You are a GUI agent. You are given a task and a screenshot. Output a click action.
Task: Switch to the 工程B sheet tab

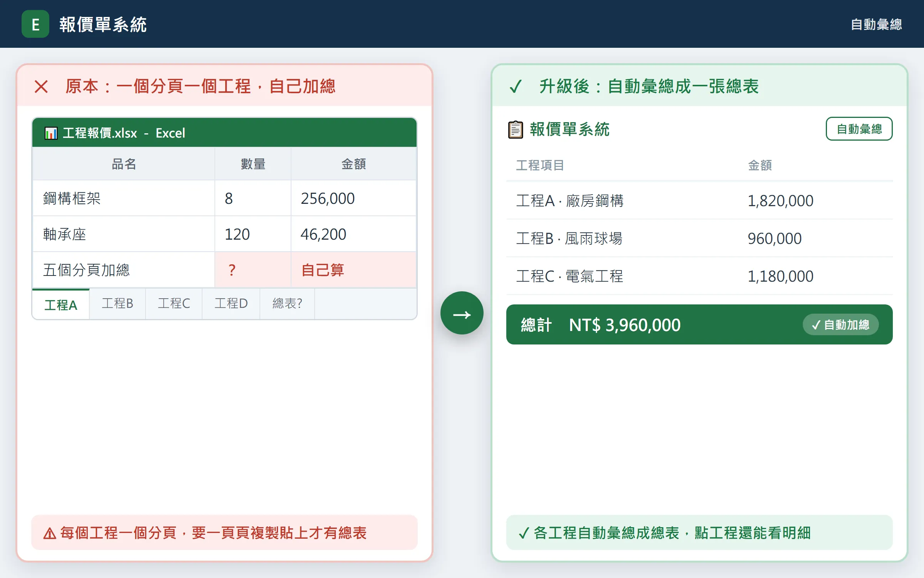click(x=117, y=304)
